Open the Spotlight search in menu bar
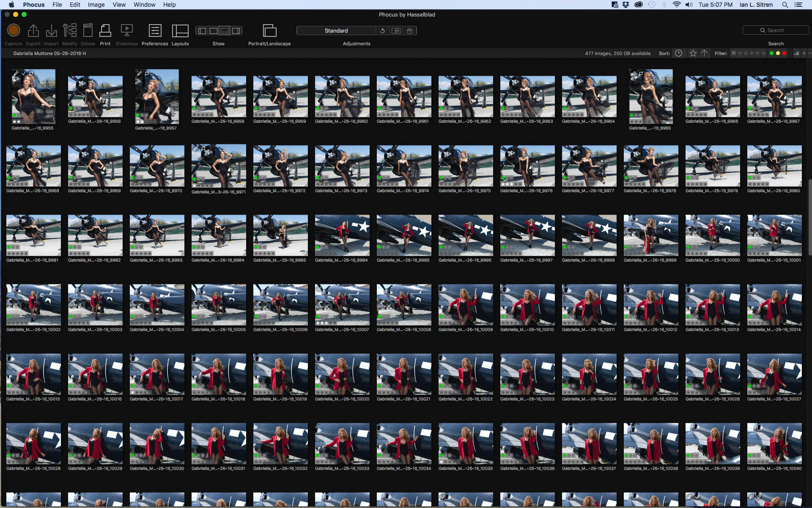 (785, 5)
